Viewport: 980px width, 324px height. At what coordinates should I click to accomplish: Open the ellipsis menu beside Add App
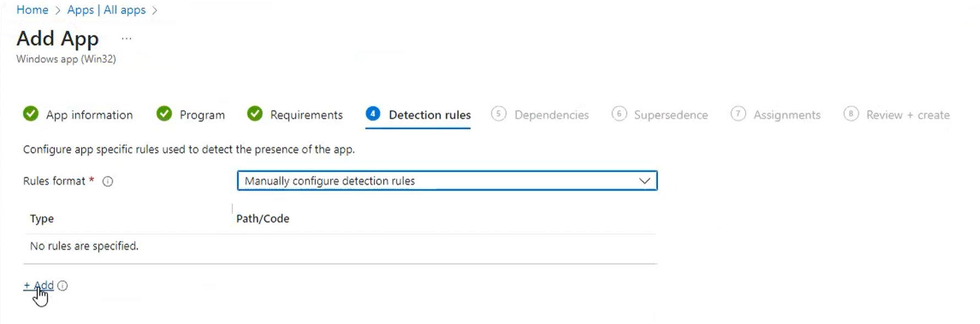click(127, 39)
